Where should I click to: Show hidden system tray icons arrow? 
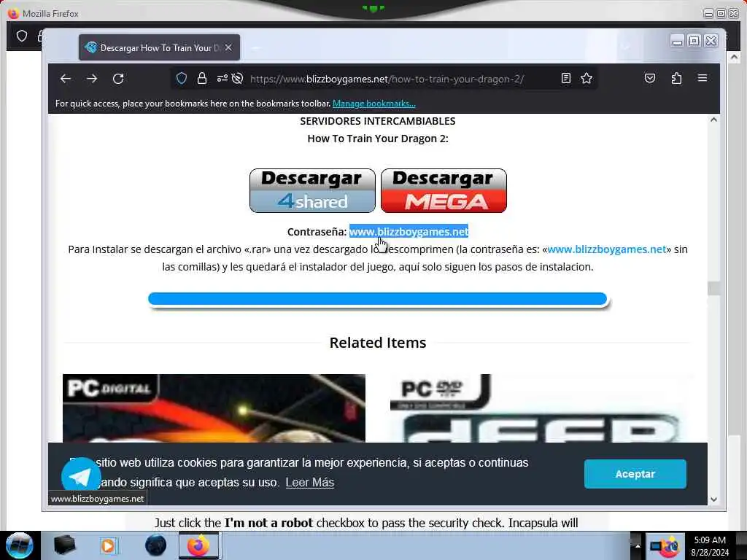tap(638, 545)
